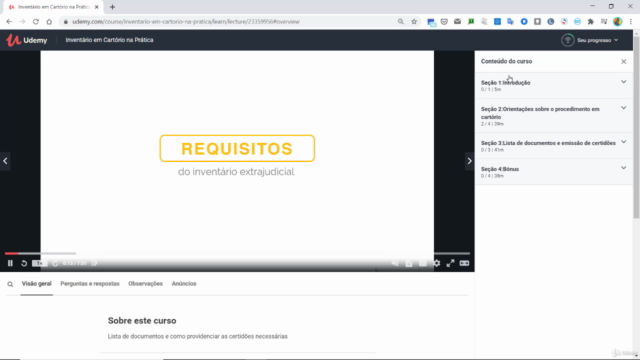Screen dimensions: 640x360
Task: Pause the video playback
Action: tap(10, 263)
